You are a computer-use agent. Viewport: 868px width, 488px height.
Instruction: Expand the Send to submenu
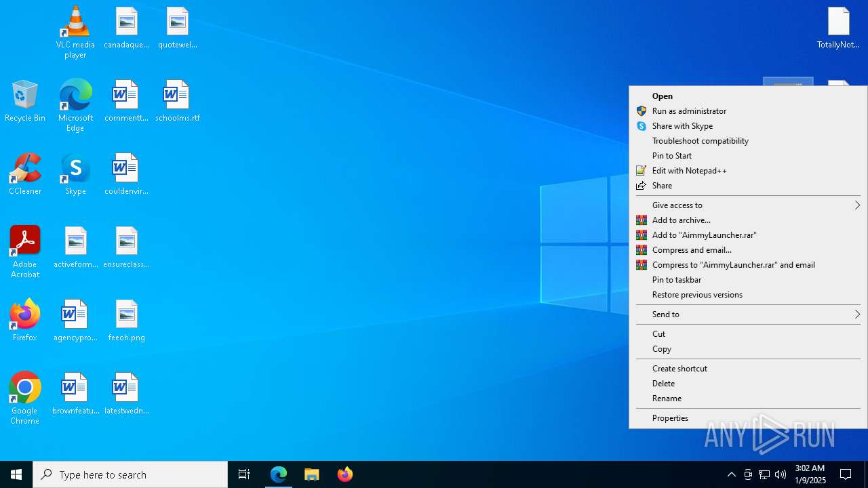[x=748, y=314]
